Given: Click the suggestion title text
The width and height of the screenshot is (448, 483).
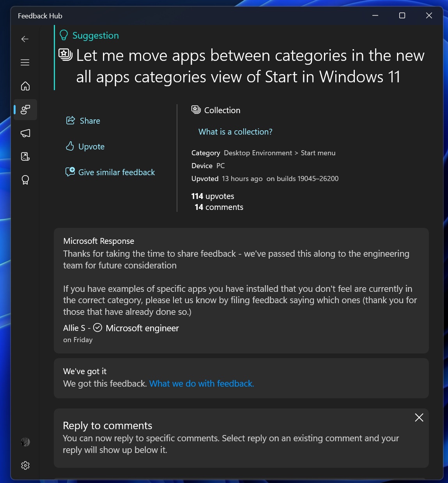Looking at the screenshot, I should [x=250, y=66].
